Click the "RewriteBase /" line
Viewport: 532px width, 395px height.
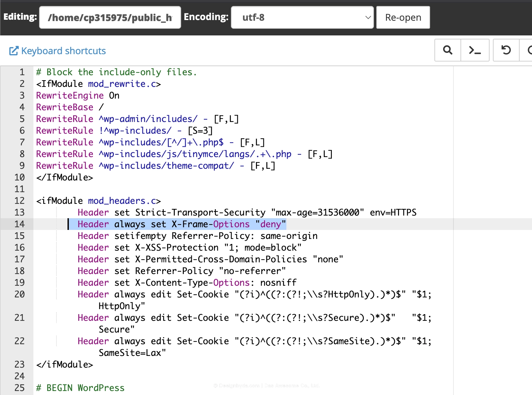[70, 107]
